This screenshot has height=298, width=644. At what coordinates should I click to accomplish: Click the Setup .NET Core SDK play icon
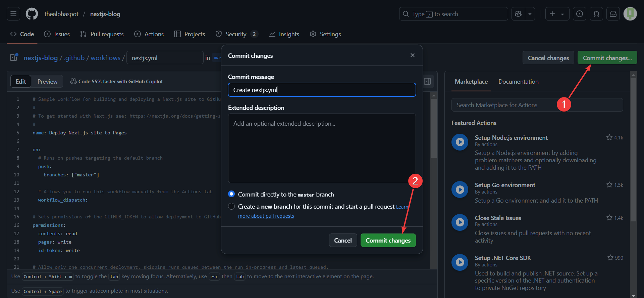[460, 262]
